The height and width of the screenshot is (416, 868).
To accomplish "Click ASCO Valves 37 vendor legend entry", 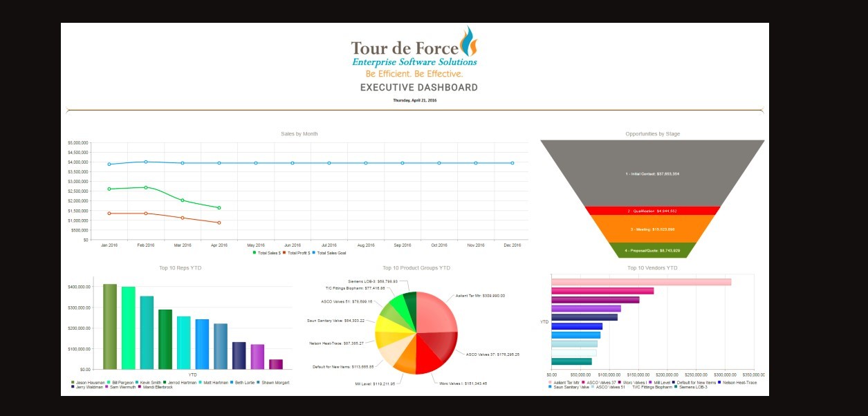I will 598,382.
